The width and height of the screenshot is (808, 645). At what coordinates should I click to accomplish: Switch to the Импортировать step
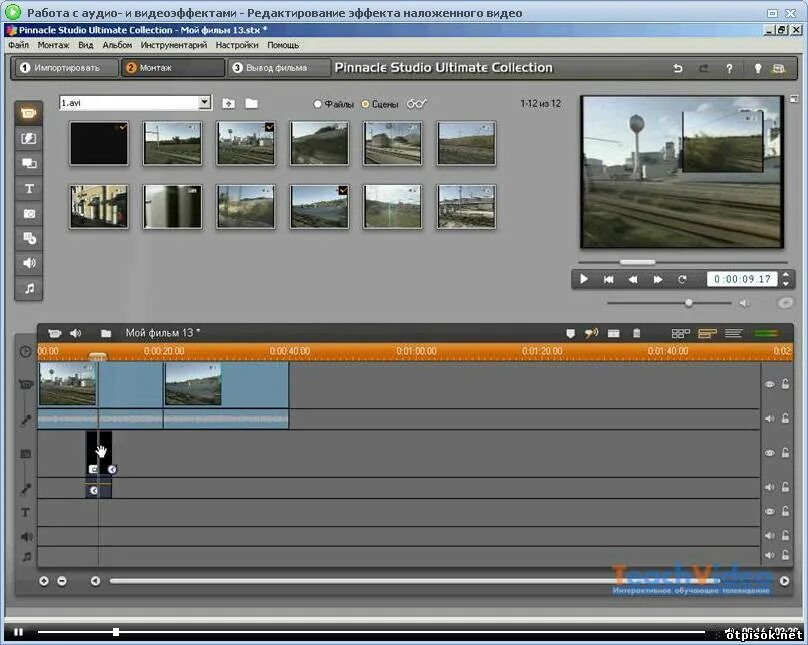62,68
